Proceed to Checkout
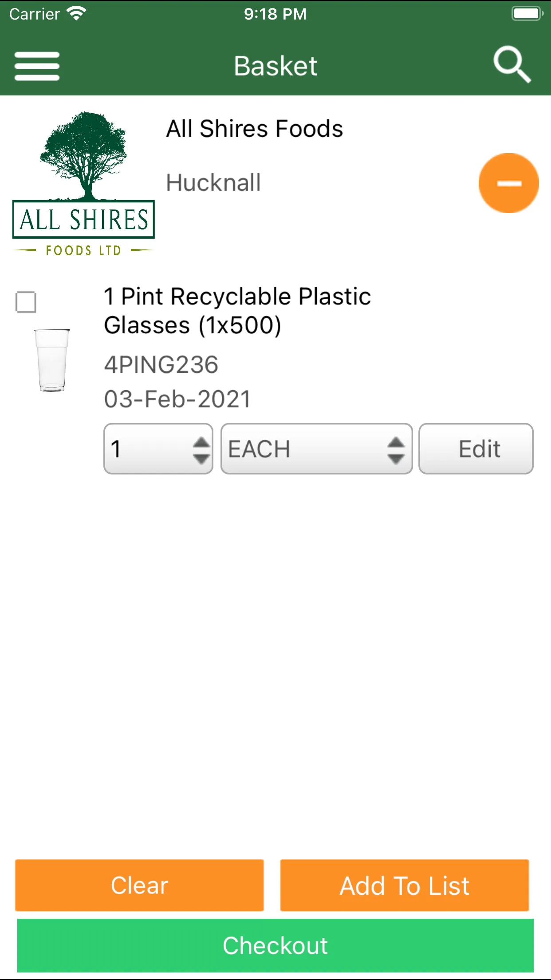 tap(275, 945)
